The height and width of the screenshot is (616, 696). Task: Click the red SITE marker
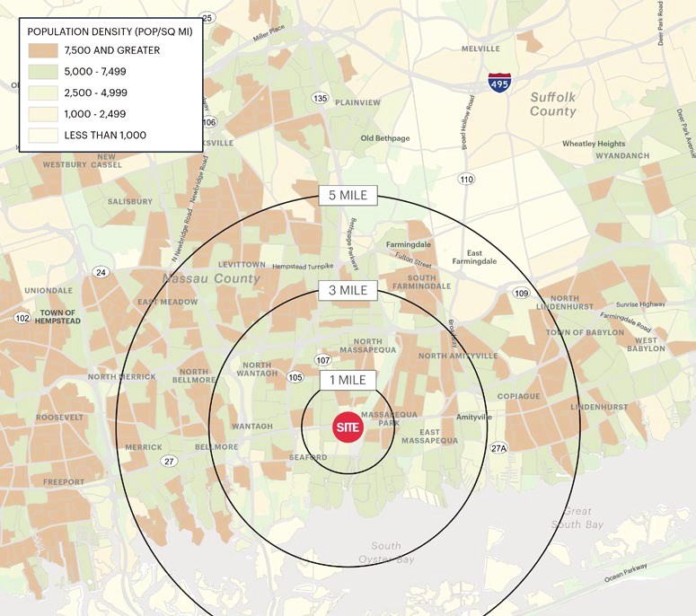pos(348,427)
